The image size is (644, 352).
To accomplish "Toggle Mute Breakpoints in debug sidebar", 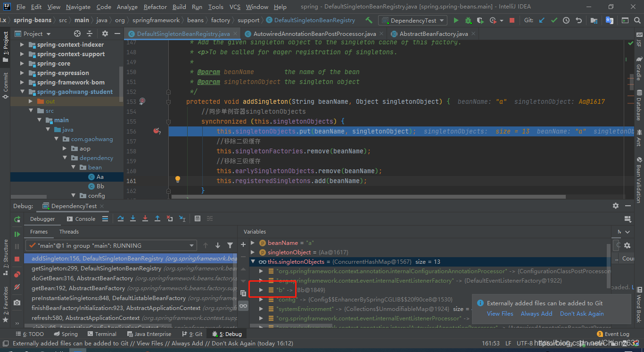I will 17,287.
